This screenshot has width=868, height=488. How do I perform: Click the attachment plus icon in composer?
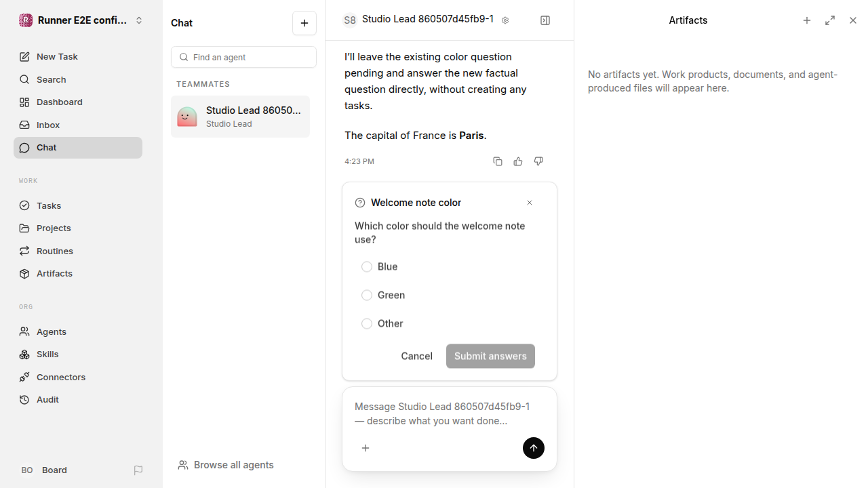tap(366, 448)
